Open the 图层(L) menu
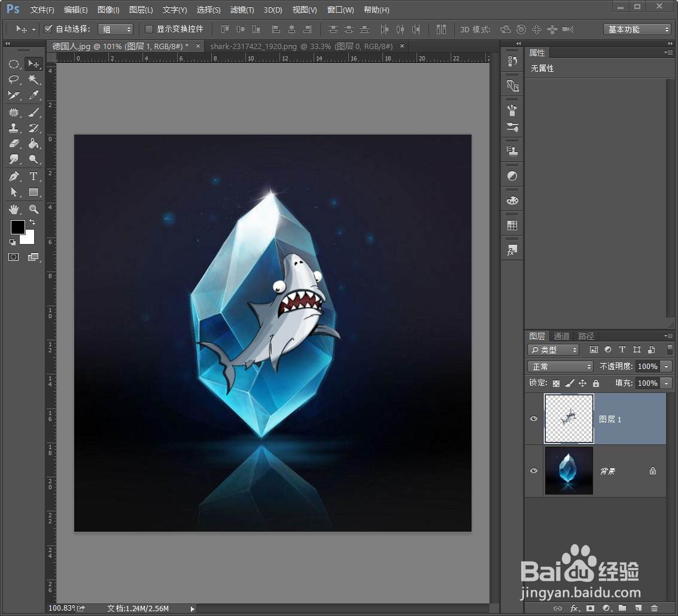This screenshot has width=678, height=616. click(x=141, y=10)
